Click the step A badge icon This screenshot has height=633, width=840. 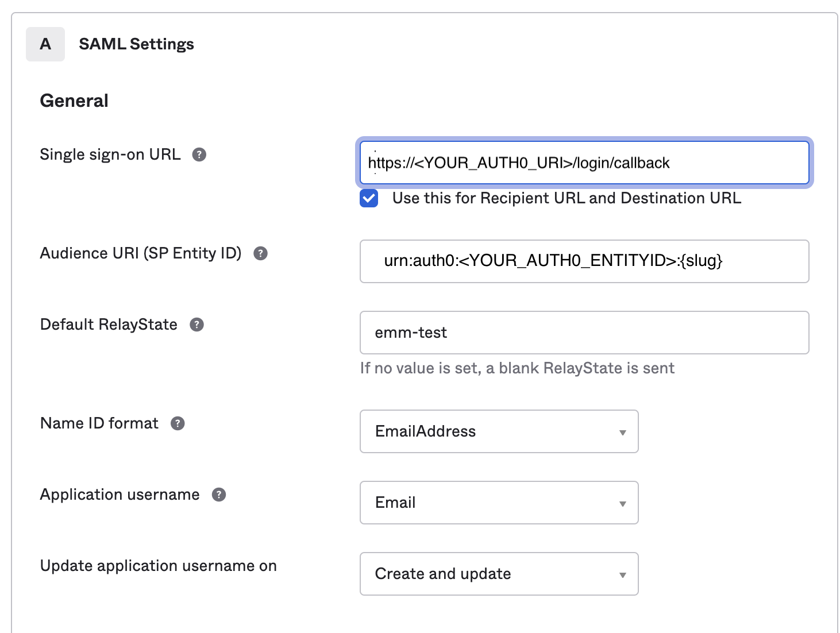(x=45, y=44)
